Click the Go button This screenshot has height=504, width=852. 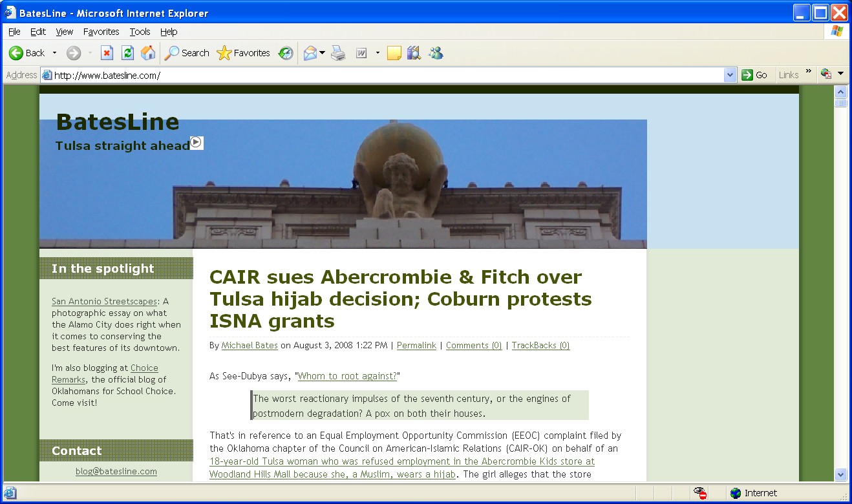[x=755, y=75]
